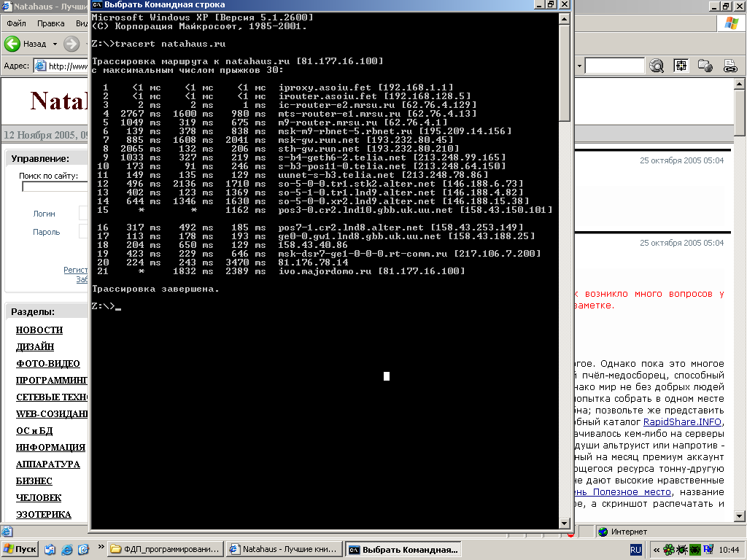Open the АППАРАТУРА section link
Image resolution: width=747 pixels, height=560 pixels.
coord(47,464)
